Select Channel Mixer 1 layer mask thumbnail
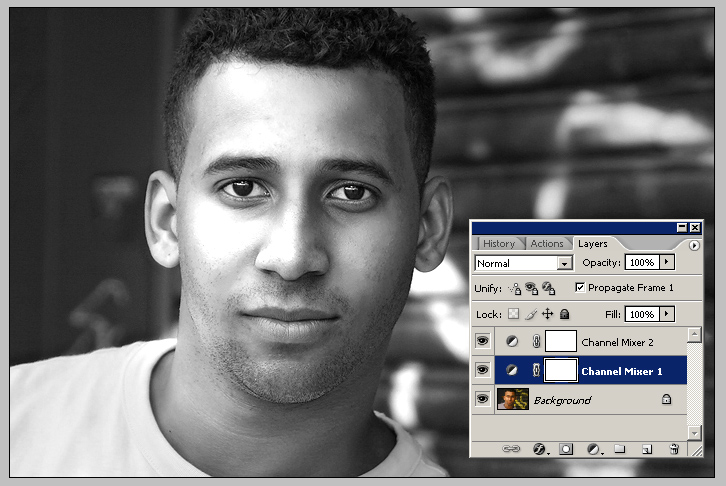The image size is (726, 486). tap(561, 370)
